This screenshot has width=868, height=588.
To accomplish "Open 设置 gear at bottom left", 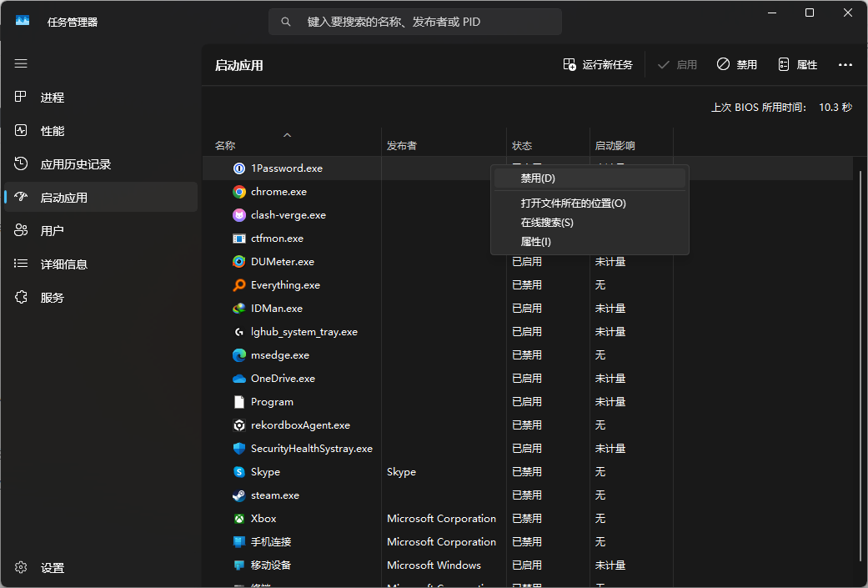I will click(x=21, y=567).
